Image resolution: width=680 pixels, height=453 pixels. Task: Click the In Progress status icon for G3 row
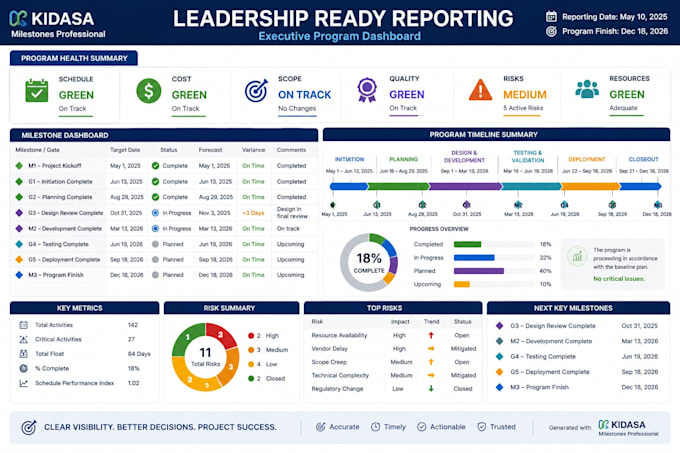155,213
